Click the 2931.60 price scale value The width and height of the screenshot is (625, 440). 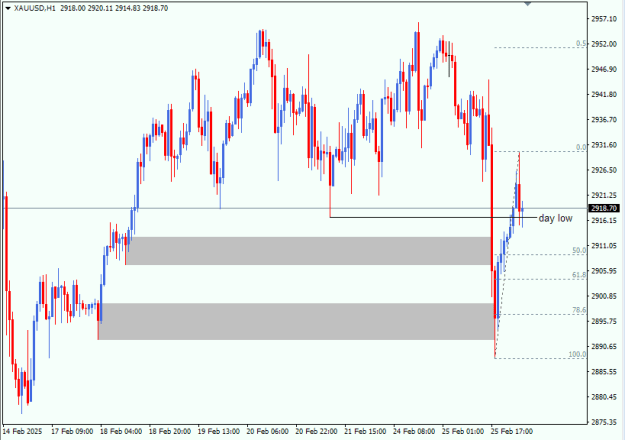[x=604, y=145]
